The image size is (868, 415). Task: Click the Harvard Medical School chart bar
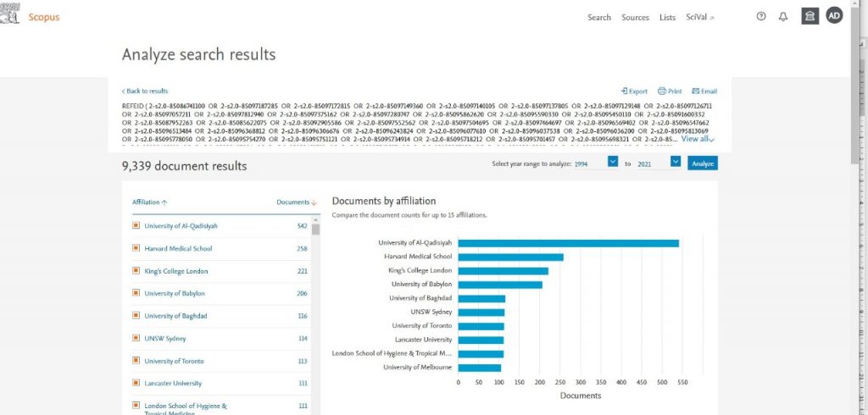point(511,257)
